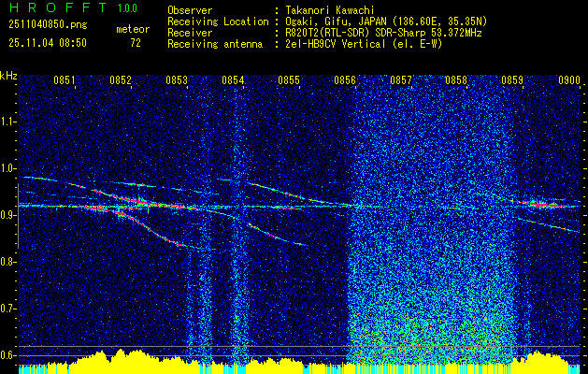
Task: Click the 0858 time marker
Action: tap(456, 80)
